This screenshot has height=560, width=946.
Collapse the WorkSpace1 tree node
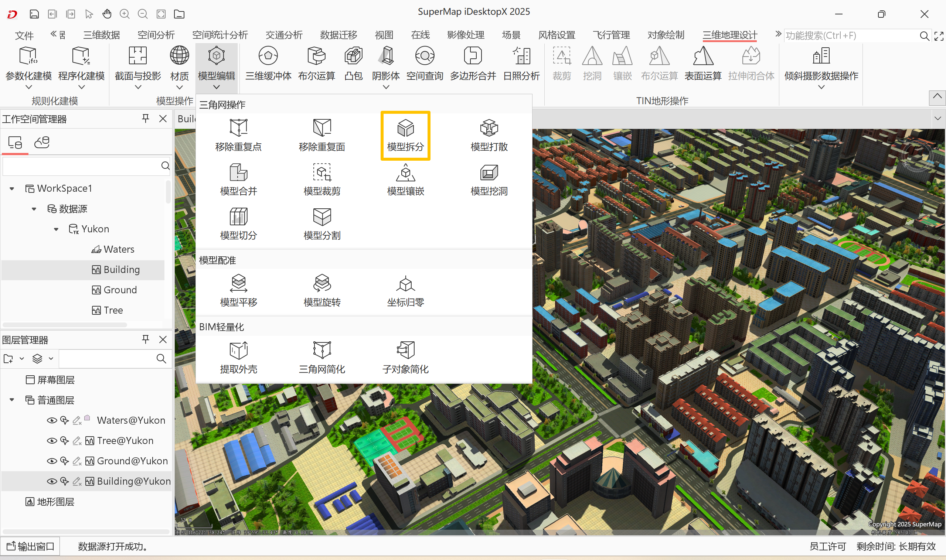tap(12, 188)
